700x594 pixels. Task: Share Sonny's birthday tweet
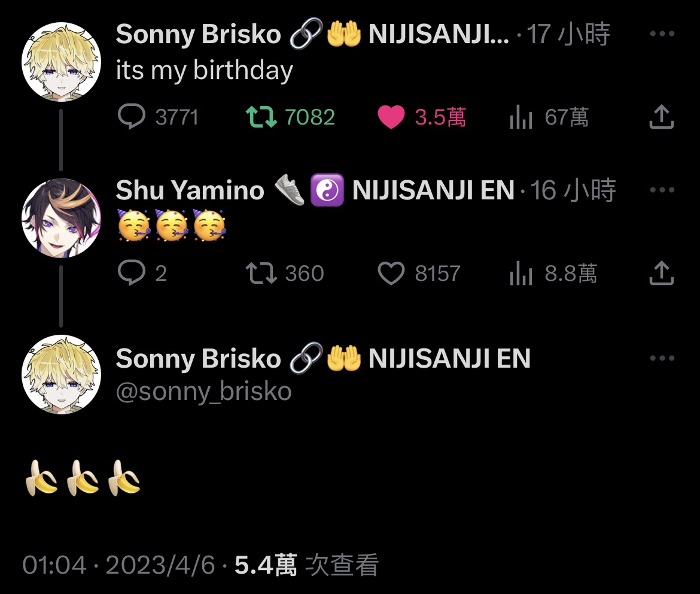click(661, 117)
